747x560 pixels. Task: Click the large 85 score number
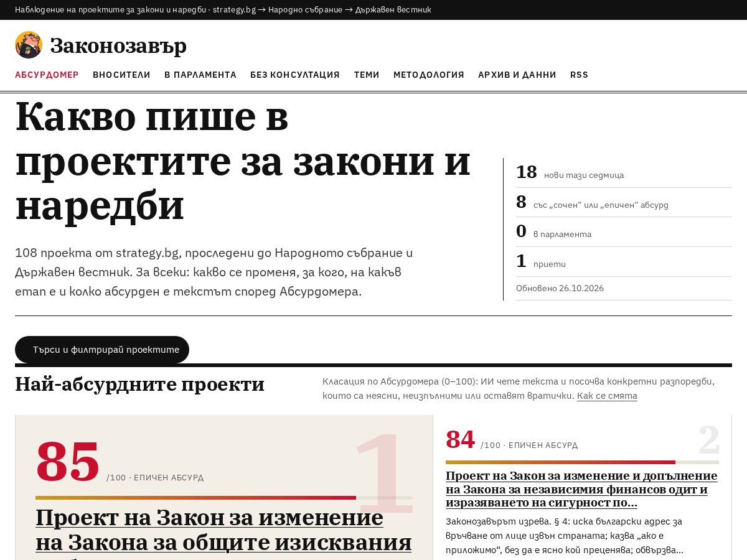click(x=68, y=462)
